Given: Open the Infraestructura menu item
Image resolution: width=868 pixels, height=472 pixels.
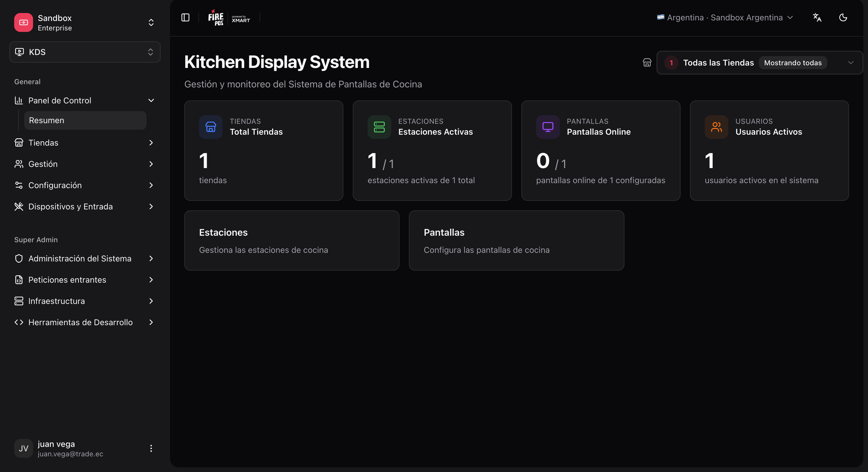Looking at the screenshot, I should click(x=85, y=301).
